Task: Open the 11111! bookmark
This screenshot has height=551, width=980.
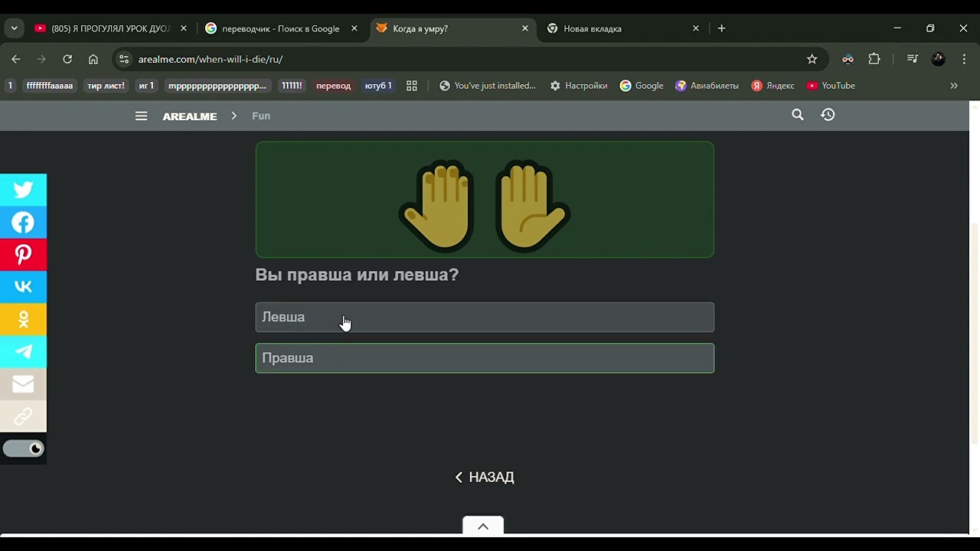Action: pyautogui.click(x=292, y=86)
